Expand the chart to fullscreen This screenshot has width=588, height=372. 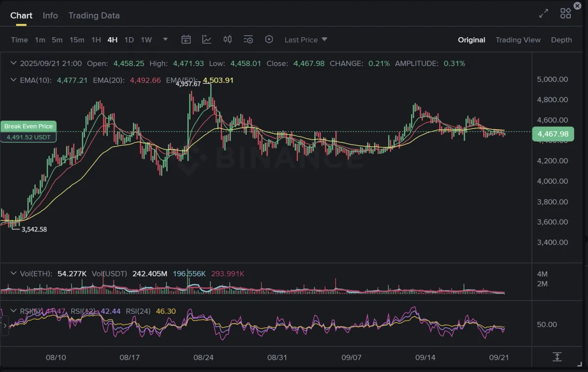(543, 14)
